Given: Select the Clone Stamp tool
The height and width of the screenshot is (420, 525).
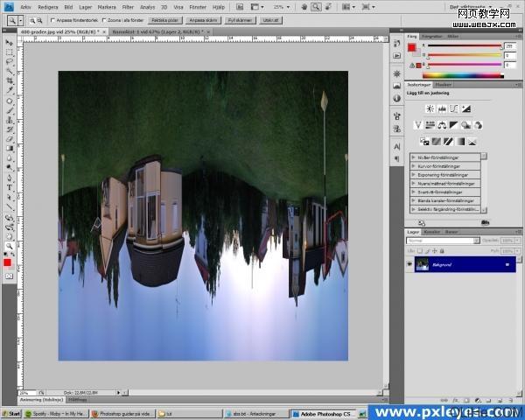Looking at the screenshot, I should pyautogui.click(x=9, y=120).
